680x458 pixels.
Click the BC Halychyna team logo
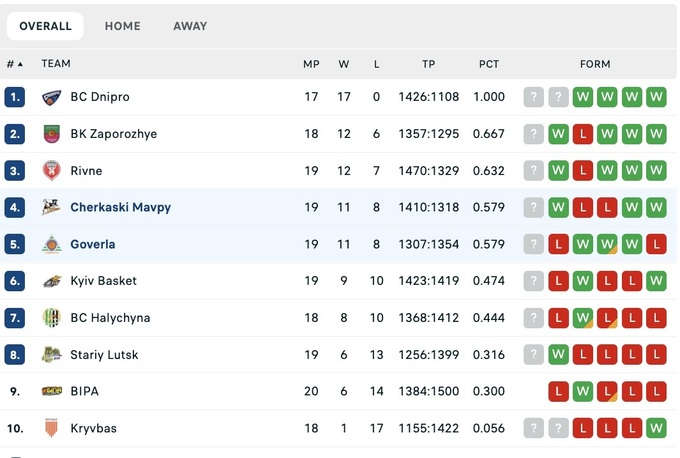[x=52, y=318]
